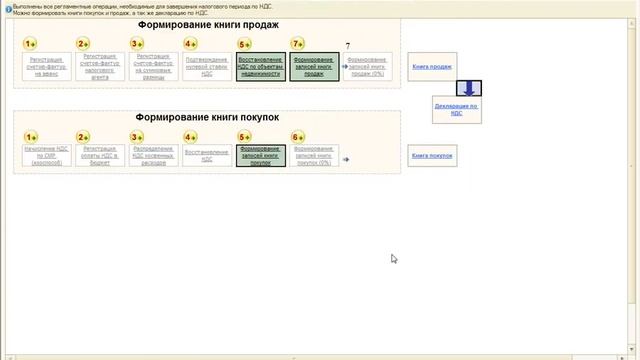Image resolution: width=640 pixels, height=360 pixels.
Task: Open the Декларация по НДС link
Action: coord(457,109)
